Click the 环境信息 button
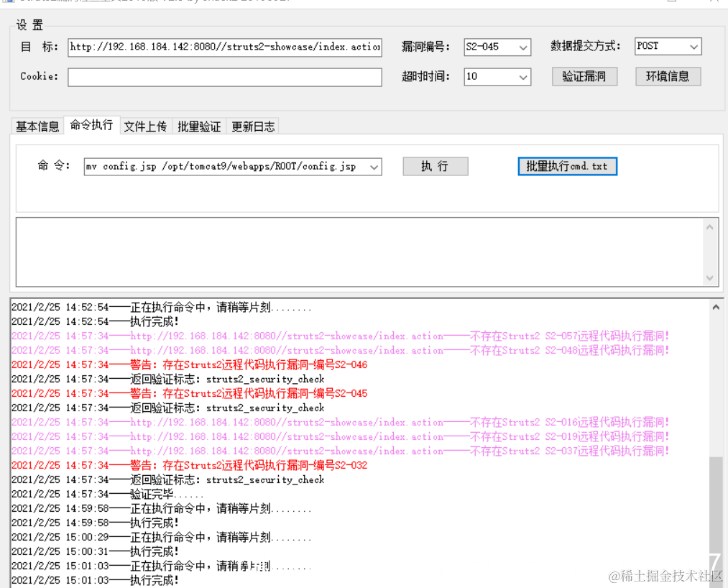The height and width of the screenshot is (588, 728). pos(667,76)
